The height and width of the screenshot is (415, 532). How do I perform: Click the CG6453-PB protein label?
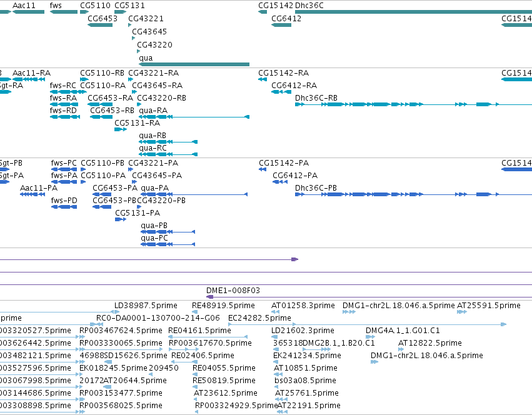tap(114, 201)
